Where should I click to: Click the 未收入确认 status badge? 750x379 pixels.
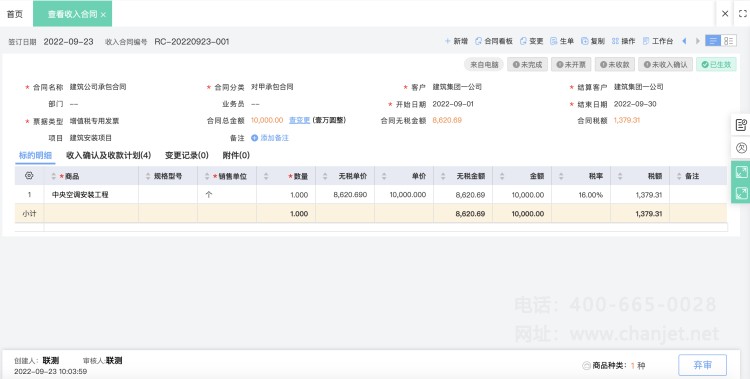(665, 65)
